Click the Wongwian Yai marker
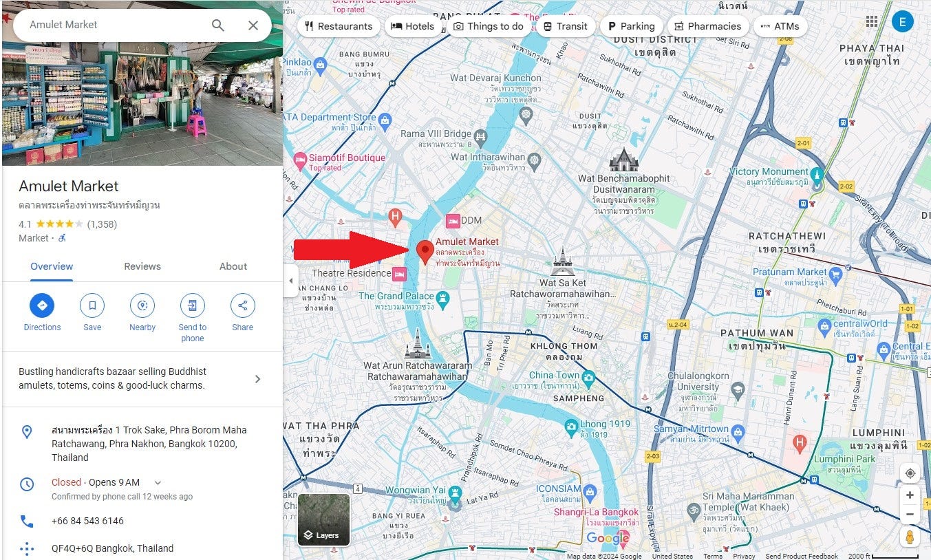The image size is (931, 560). click(x=454, y=493)
